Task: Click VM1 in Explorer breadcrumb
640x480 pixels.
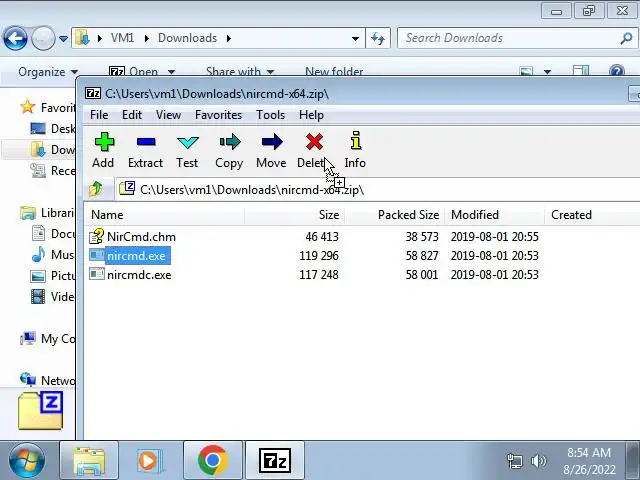Action: pos(122,38)
